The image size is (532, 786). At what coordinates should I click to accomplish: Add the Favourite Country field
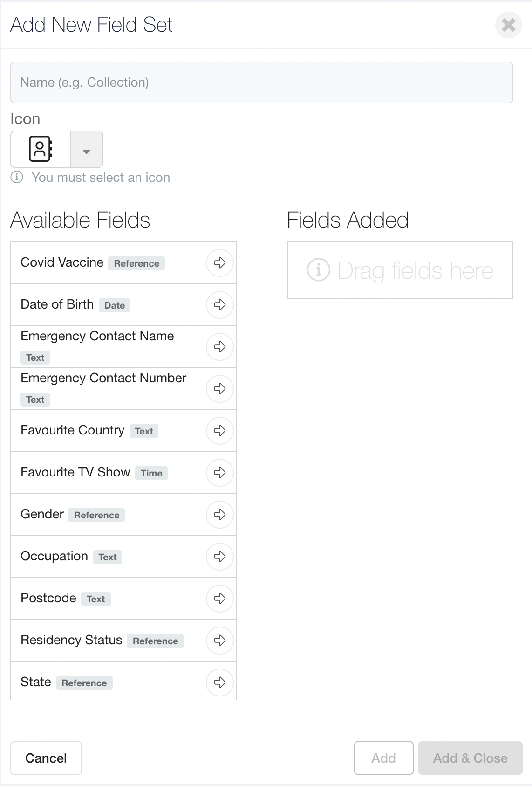click(219, 431)
